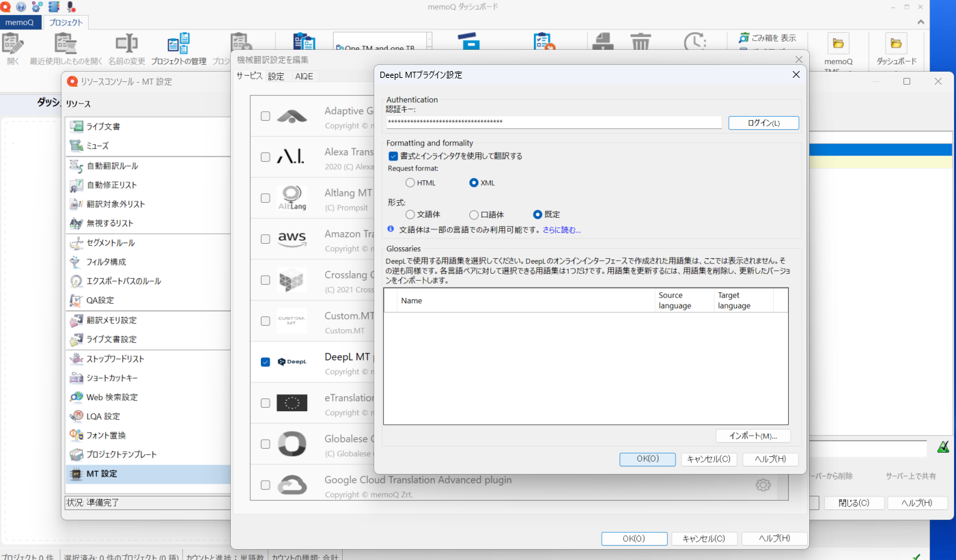Select 無視するリスト resource
Image resolution: width=956 pixels, height=560 pixels.
point(148,223)
